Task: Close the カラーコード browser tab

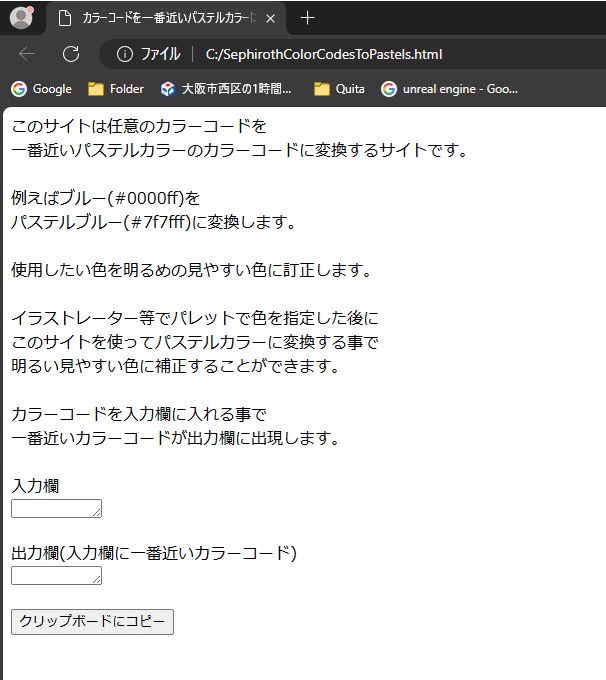Action: coord(270,18)
